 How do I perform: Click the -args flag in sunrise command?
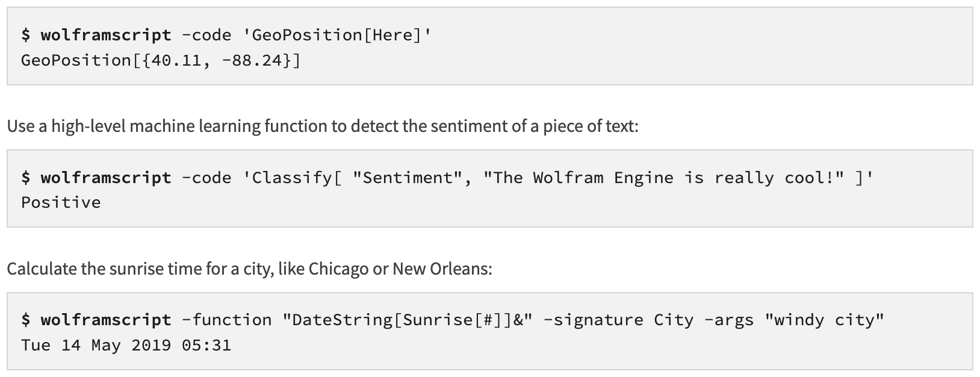tap(729, 320)
